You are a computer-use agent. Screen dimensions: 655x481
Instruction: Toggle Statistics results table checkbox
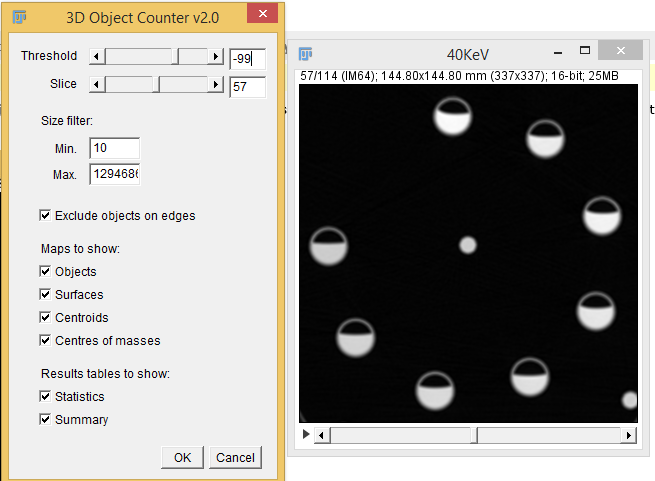point(45,397)
